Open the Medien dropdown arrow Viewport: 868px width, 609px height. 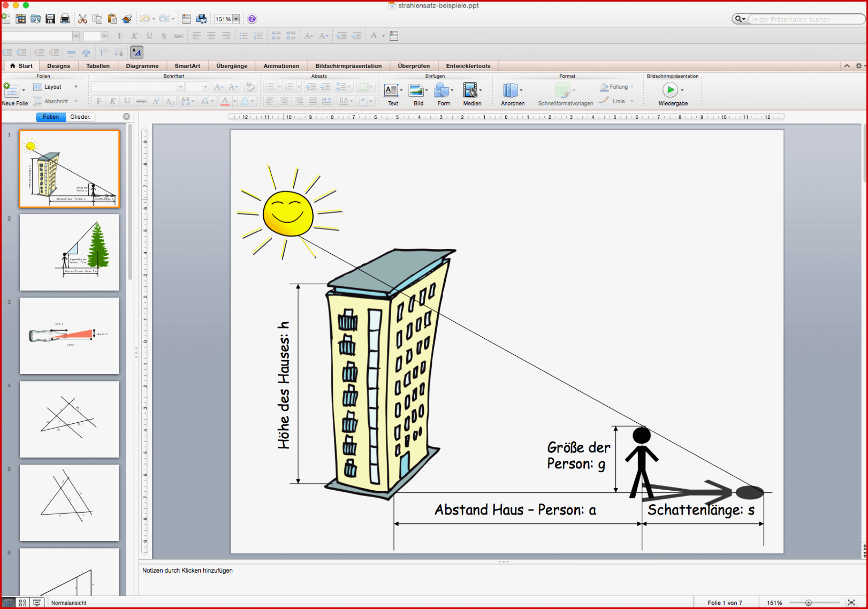(481, 90)
